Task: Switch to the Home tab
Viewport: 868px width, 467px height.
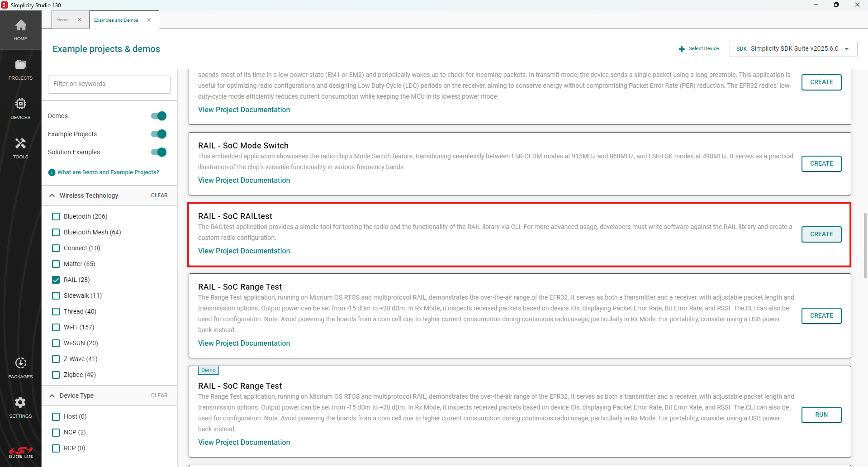Action: pyautogui.click(x=63, y=20)
